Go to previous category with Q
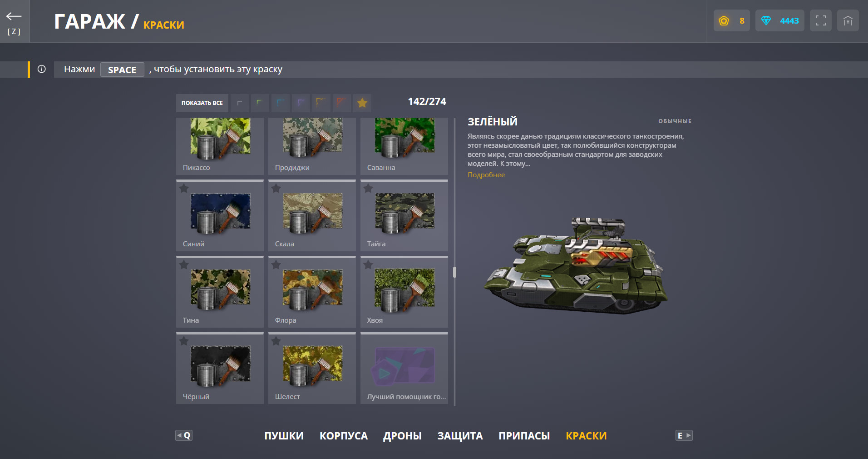868x459 pixels. point(184,435)
